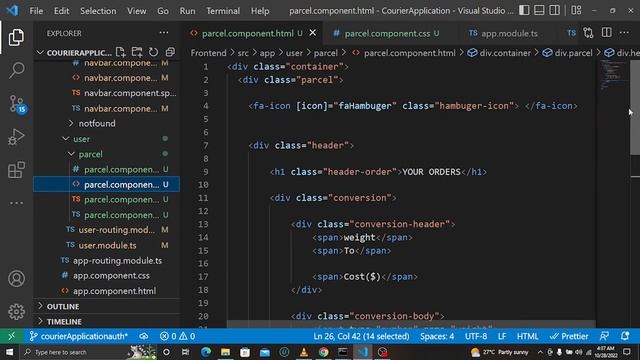Viewport: 640px width, 360px height.
Task: Change language mode HTML in status bar
Action: pyautogui.click(x=527, y=336)
